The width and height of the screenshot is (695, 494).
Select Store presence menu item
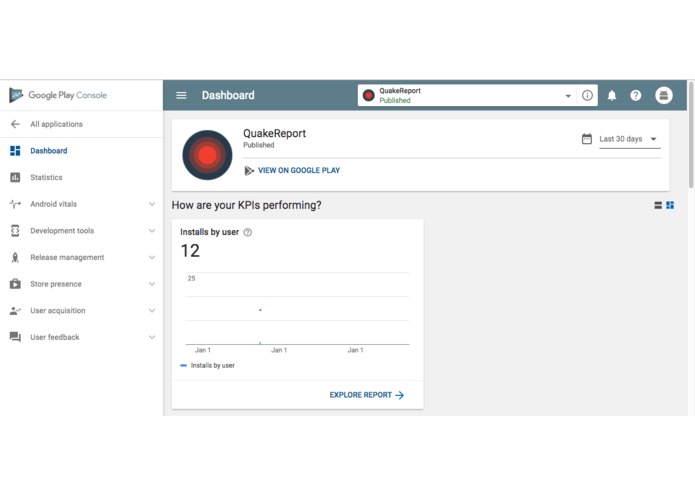coord(56,284)
